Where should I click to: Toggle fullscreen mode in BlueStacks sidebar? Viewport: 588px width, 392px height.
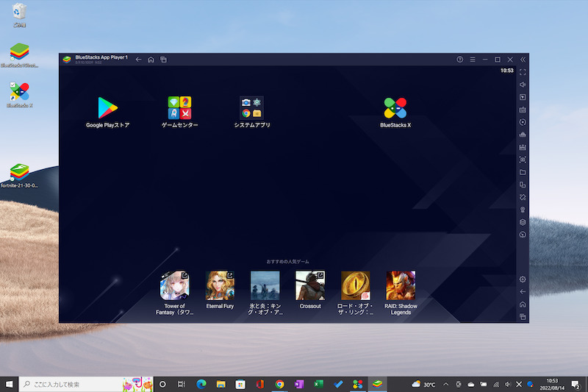[x=523, y=72]
